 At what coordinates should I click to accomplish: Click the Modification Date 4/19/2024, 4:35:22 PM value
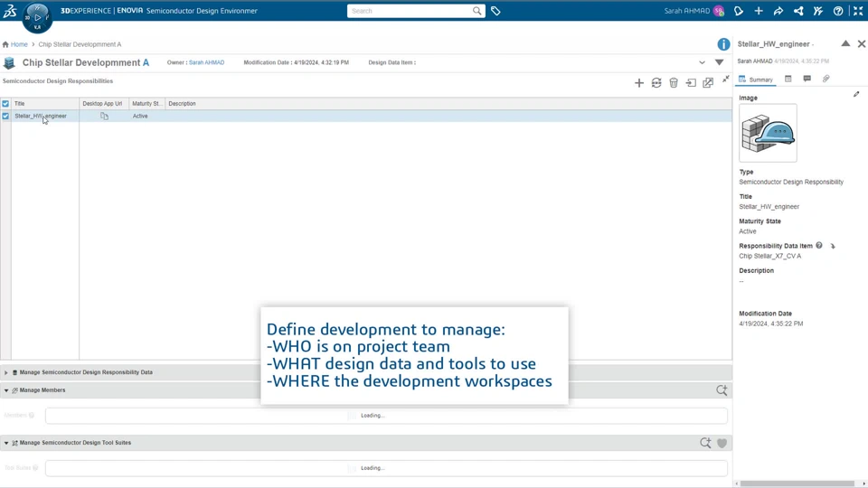click(770, 324)
